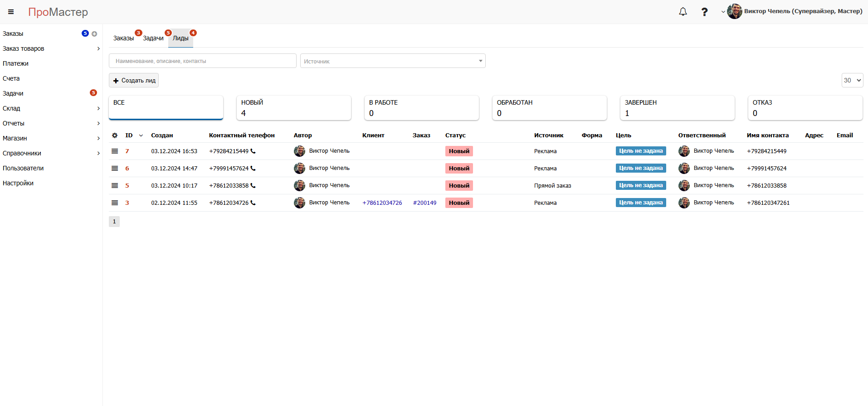
Task: Open Настройки in sidebar
Action: 18,183
